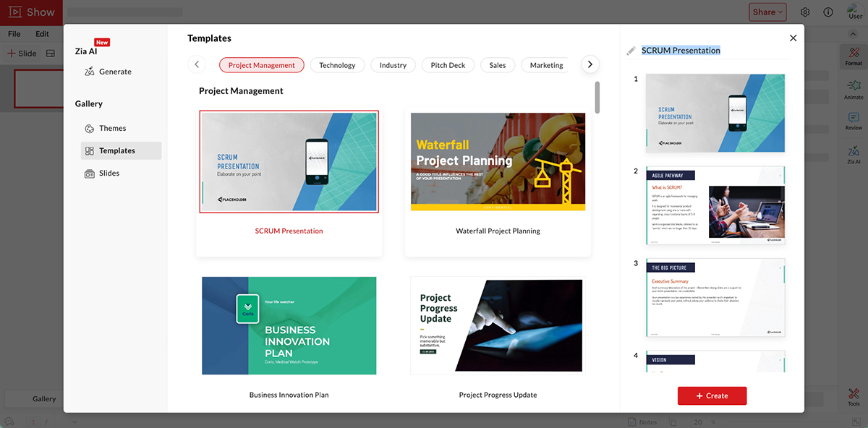Select Themes in the Gallery sidebar

[114, 128]
